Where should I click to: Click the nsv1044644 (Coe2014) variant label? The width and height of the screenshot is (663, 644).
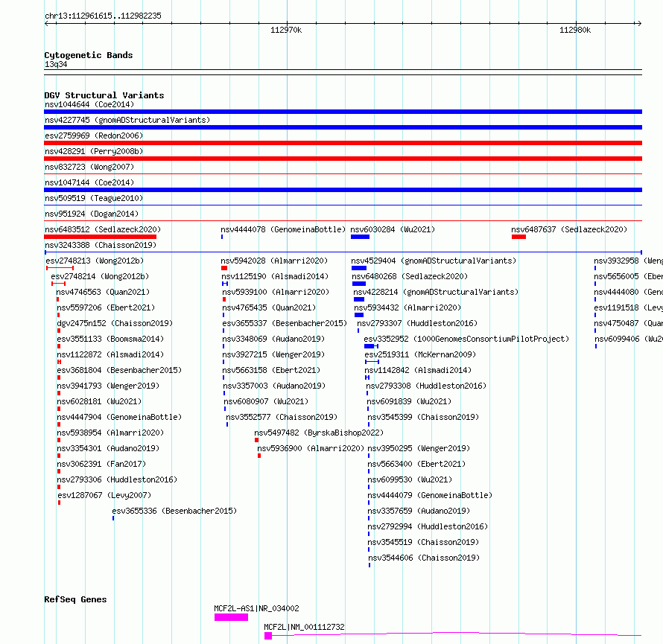point(89,104)
